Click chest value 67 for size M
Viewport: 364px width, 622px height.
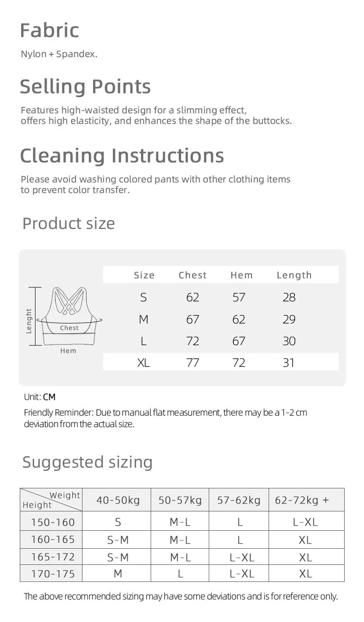click(193, 319)
